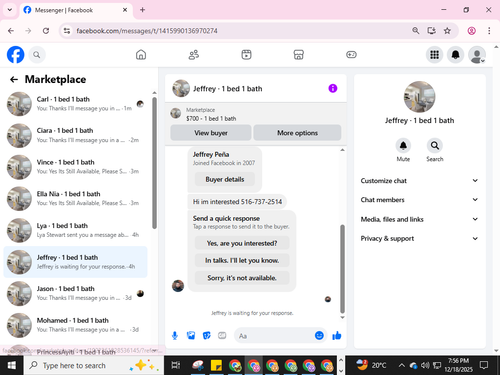This screenshot has height=375, width=500.
Task: Click the conversation pane scrollbar thumb
Action: point(342,269)
